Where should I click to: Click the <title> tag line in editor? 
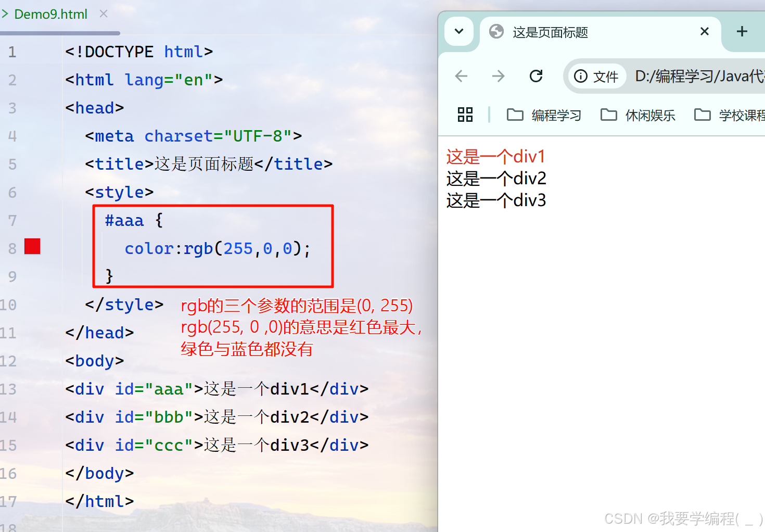point(209,164)
